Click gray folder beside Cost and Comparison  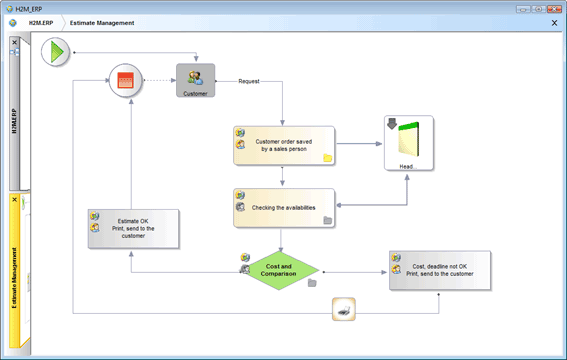(312, 283)
